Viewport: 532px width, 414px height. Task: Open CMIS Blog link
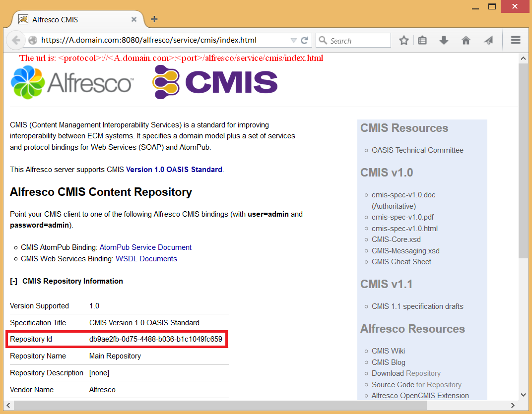(388, 362)
